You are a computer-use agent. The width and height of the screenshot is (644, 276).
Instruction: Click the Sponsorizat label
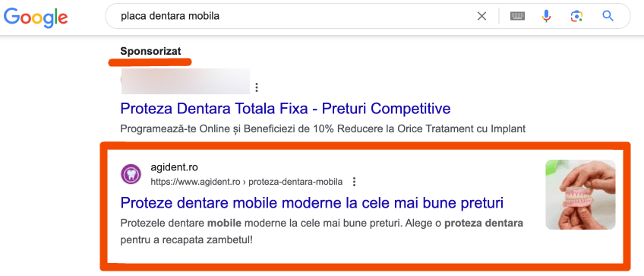coord(150,52)
